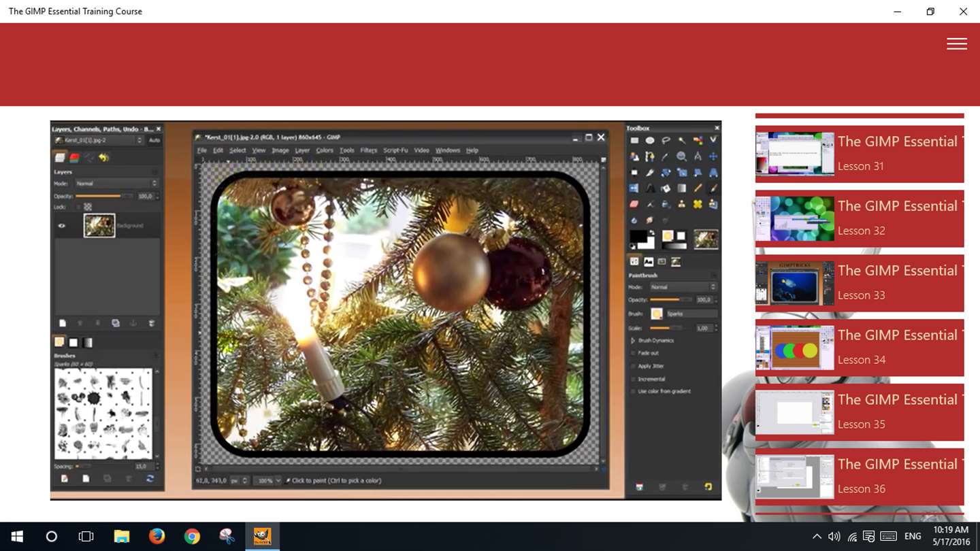Open the Colors menu
Image resolution: width=980 pixels, height=551 pixels.
[x=325, y=150]
